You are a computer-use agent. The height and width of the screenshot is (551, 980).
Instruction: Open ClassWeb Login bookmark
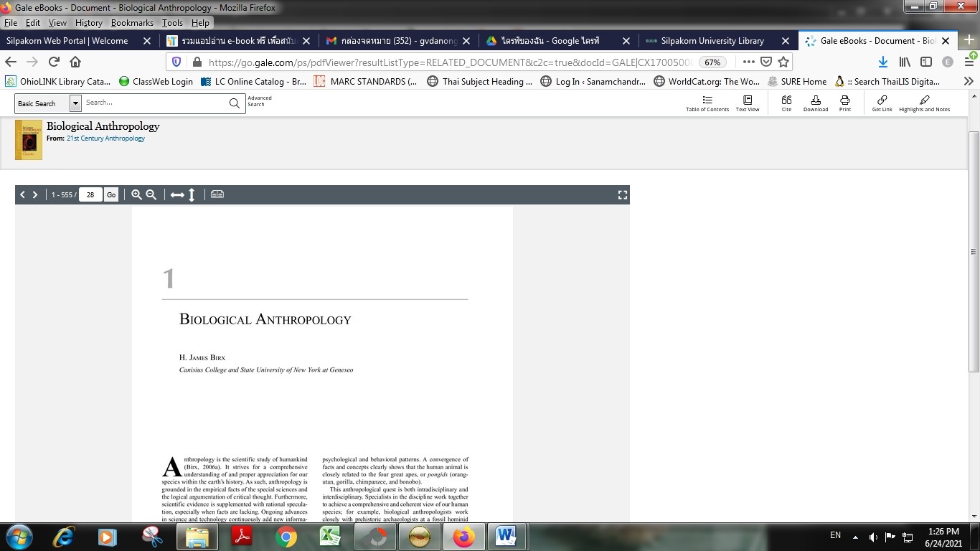click(x=156, y=81)
